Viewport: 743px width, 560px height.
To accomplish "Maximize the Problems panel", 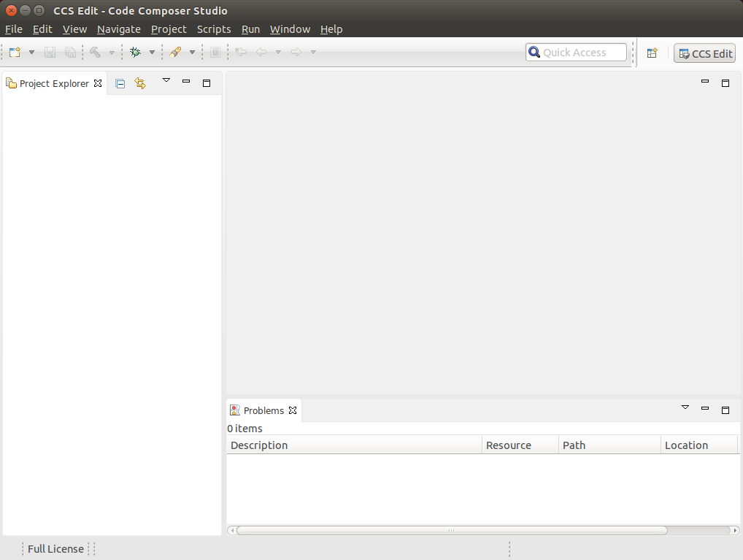I will click(x=725, y=410).
